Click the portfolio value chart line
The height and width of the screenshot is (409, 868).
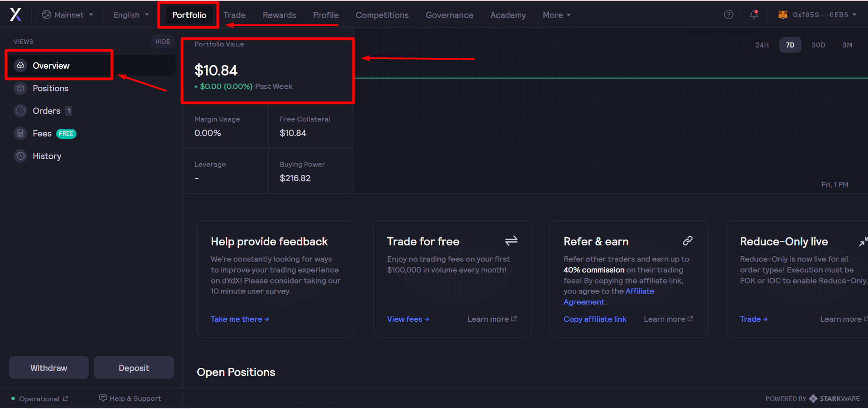pos(611,78)
